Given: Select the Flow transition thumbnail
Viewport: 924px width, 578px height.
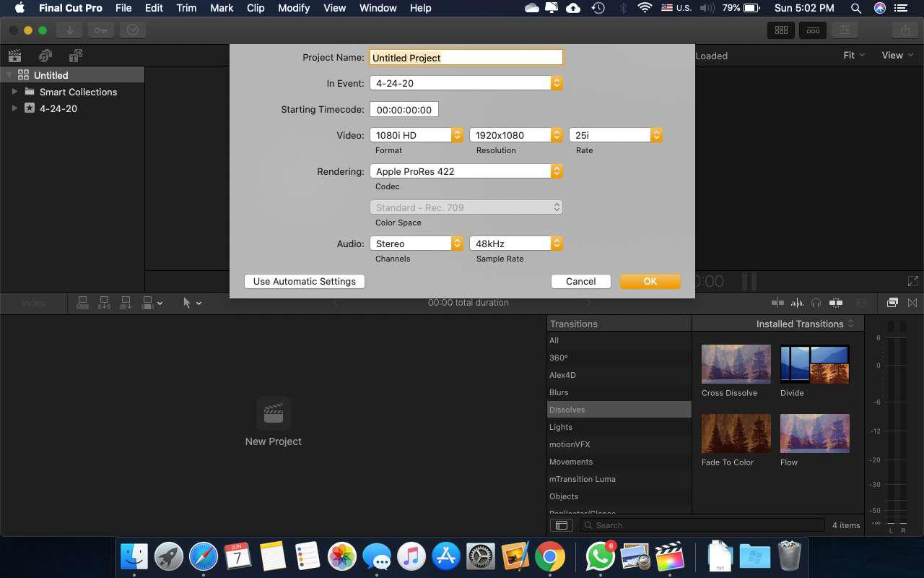Looking at the screenshot, I should (x=815, y=433).
